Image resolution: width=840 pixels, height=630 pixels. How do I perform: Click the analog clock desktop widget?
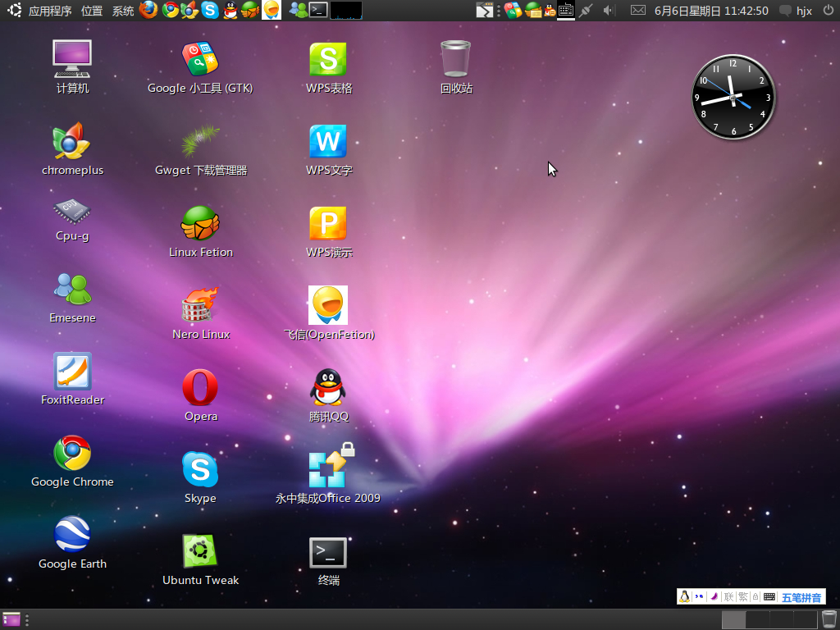click(733, 97)
